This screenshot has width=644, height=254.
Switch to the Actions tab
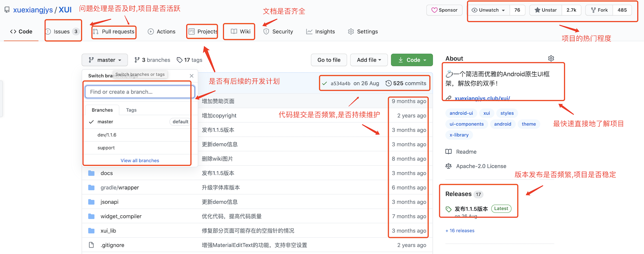[162, 32]
